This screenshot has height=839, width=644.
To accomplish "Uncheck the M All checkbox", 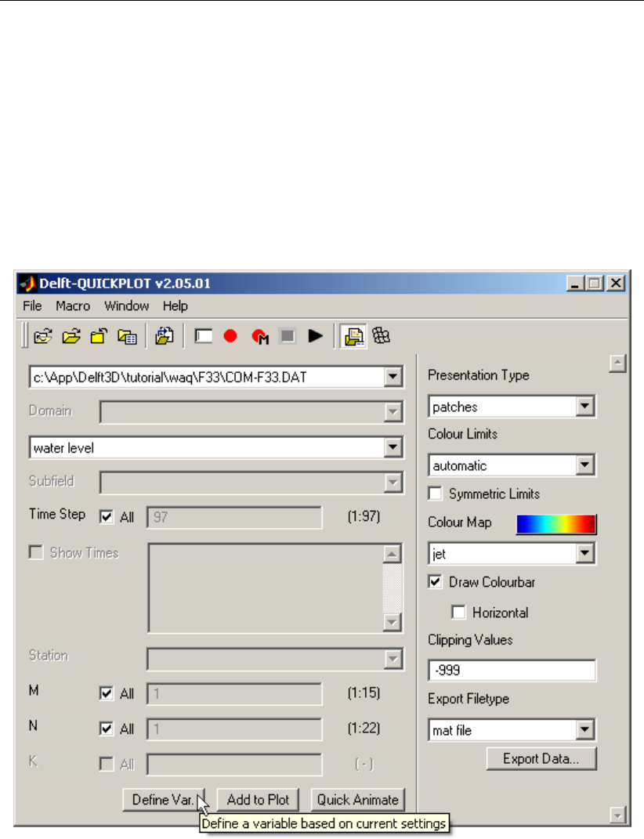I will pos(107,693).
